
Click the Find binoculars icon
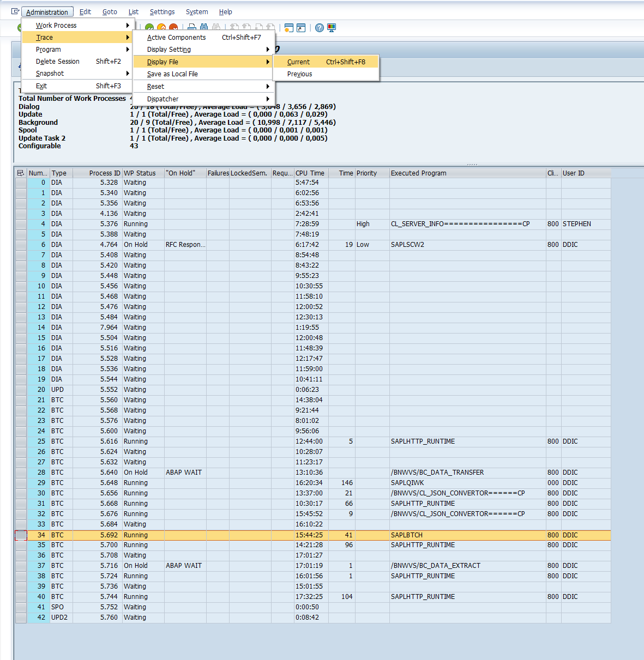(204, 28)
